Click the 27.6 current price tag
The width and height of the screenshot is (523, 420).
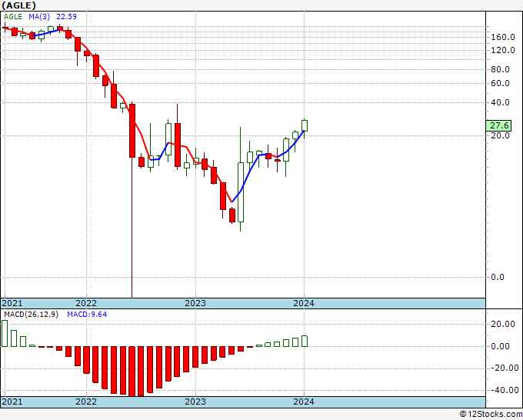tap(498, 125)
